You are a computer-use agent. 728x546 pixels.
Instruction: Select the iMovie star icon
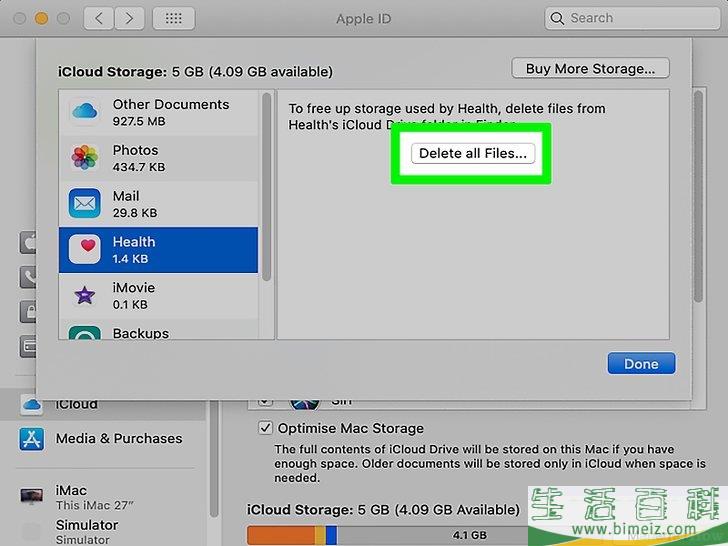tap(84, 295)
